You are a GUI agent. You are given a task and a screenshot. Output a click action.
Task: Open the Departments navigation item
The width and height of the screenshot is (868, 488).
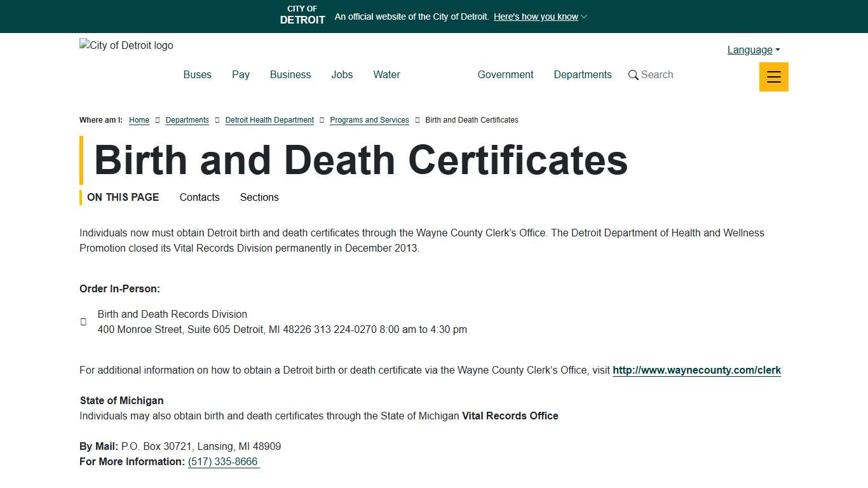pyautogui.click(x=582, y=74)
